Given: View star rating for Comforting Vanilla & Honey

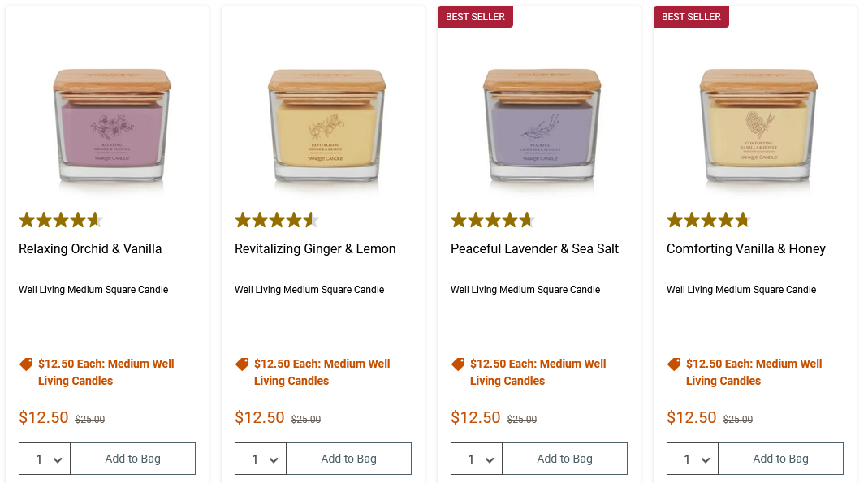Looking at the screenshot, I should [709, 220].
